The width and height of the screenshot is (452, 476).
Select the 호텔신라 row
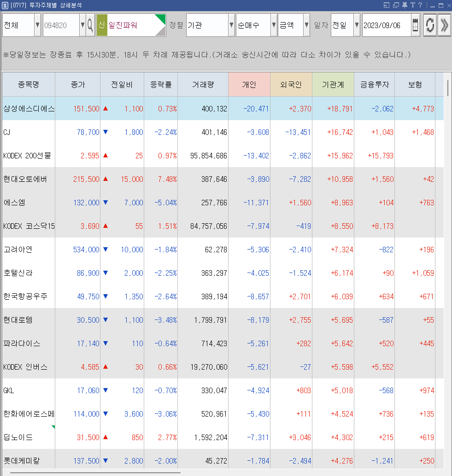223,273
